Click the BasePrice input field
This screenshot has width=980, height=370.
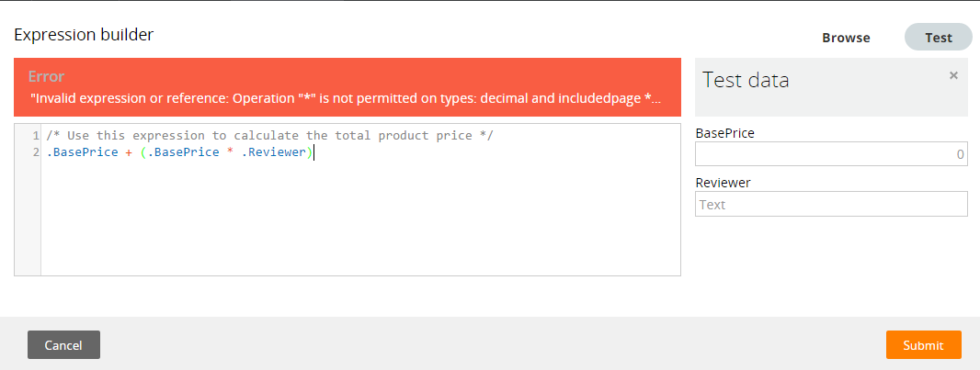coord(831,153)
